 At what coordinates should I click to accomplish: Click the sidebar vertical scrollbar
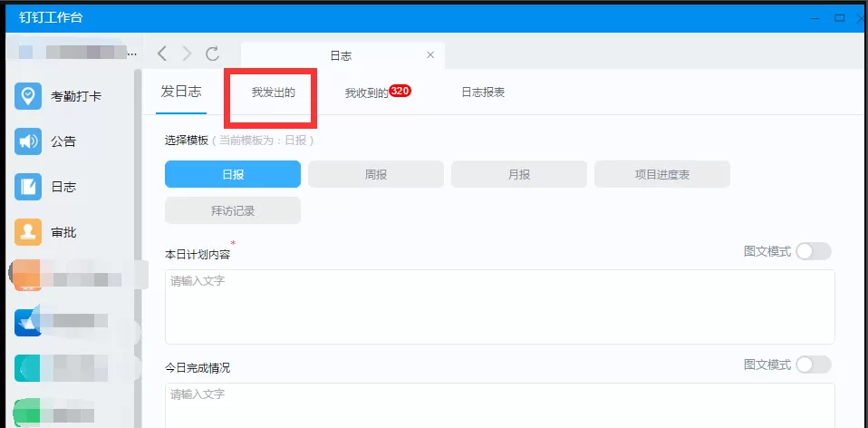pos(138,248)
